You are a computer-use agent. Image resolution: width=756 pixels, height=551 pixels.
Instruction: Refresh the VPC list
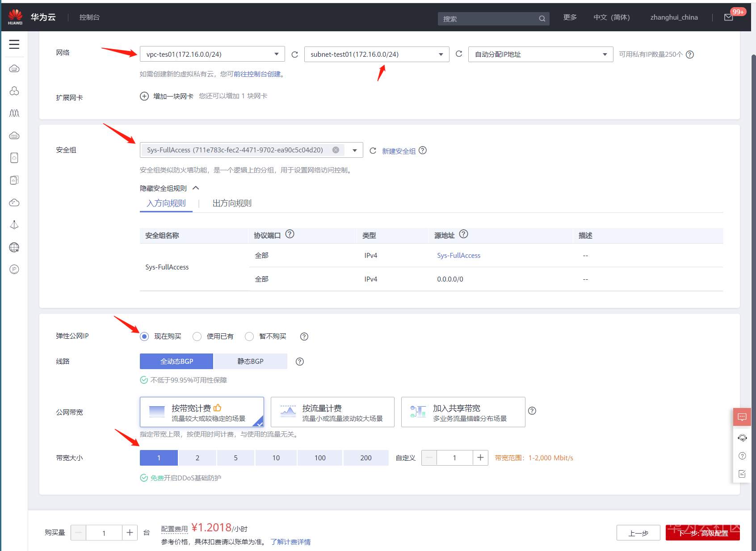tap(294, 55)
